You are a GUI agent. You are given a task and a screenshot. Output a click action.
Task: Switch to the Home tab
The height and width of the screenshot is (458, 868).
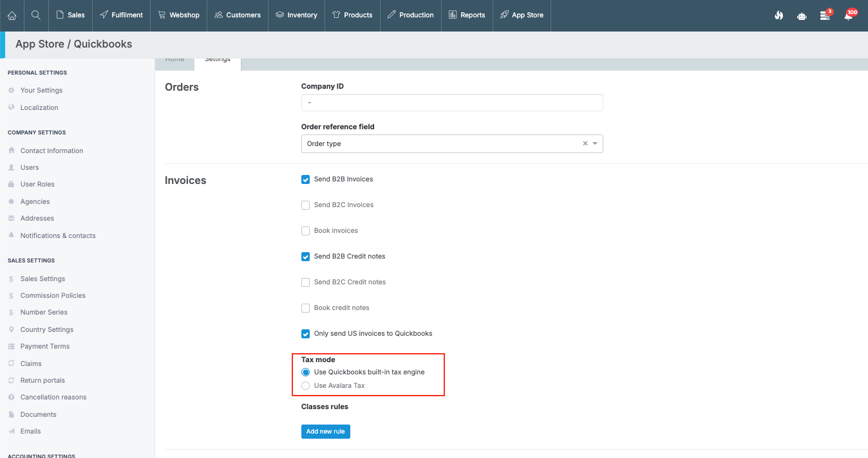[x=175, y=59]
